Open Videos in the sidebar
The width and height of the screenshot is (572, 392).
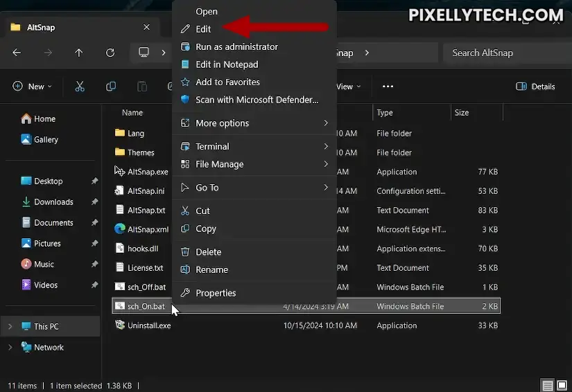(x=40, y=285)
